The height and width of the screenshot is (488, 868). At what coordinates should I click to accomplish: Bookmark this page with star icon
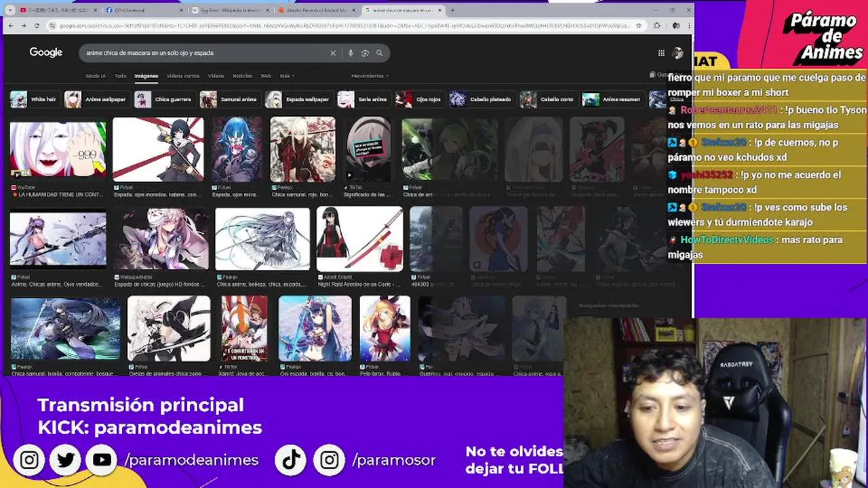point(638,25)
